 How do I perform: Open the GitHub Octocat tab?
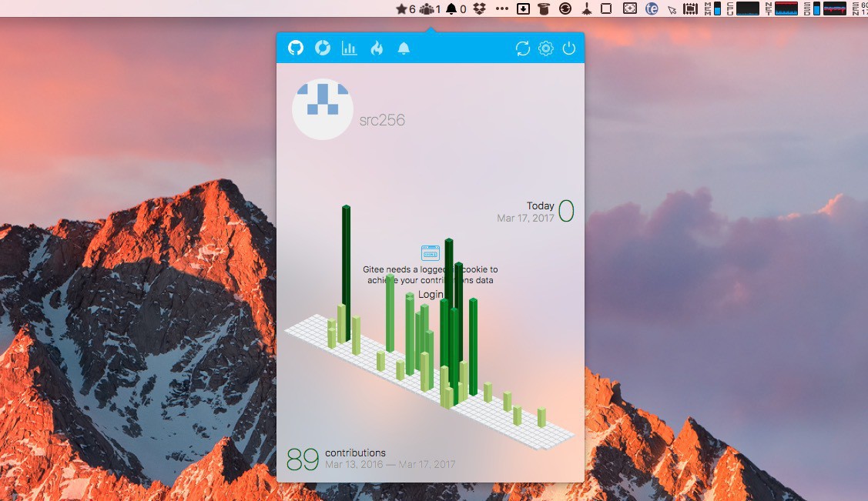pos(296,48)
